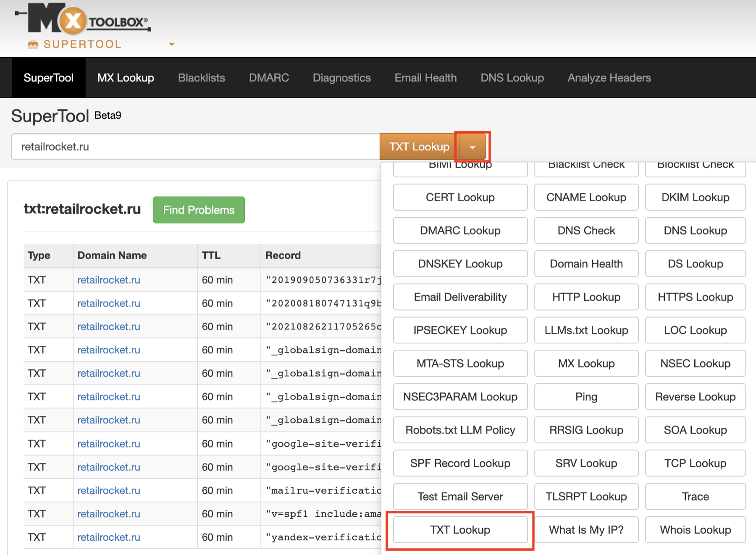Open retailrocket.ru link in 201909050736331r7j row
This screenshot has width=756, height=555.
pos(108,280)
